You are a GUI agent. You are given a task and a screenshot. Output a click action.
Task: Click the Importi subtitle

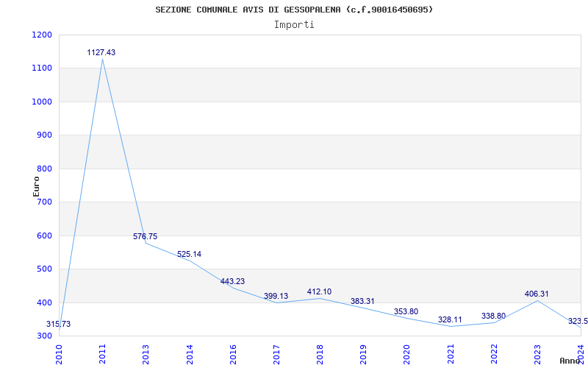pyautogui.click(x=294, y=25)
